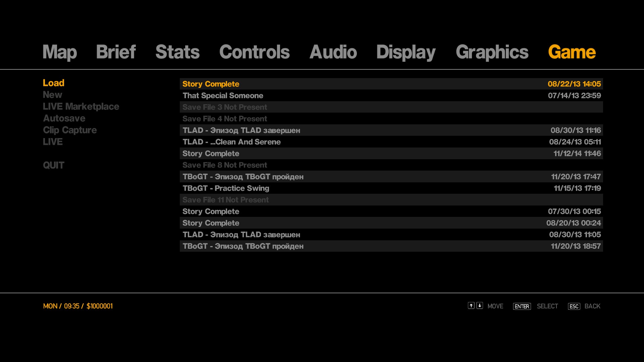Open the Controls tab
The image size is (644, 362).
pos(254,52)
